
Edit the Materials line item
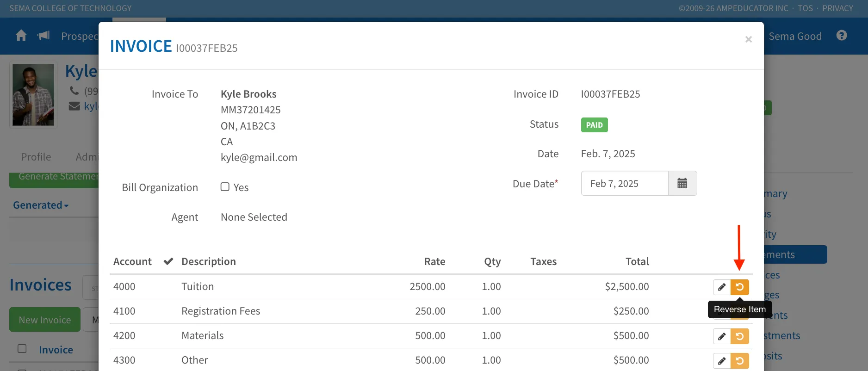click(722, 336)
